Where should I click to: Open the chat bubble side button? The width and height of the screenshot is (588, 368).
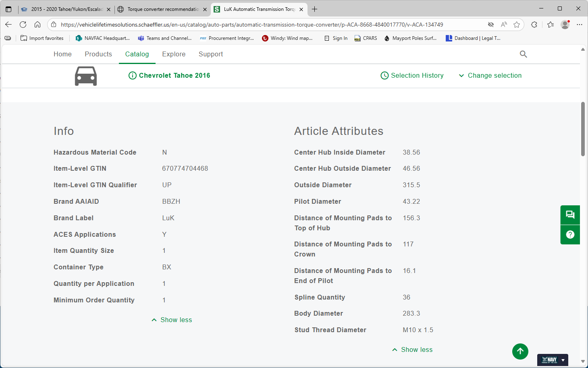point(570,215)
